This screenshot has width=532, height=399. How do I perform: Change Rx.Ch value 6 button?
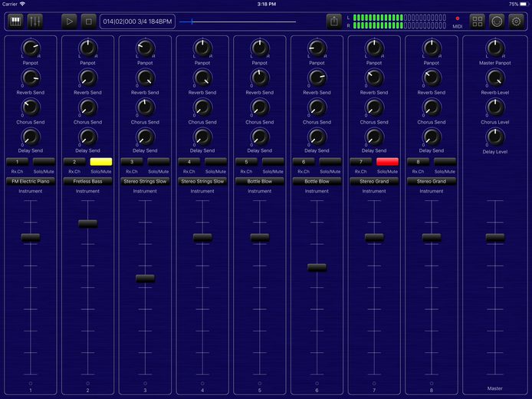(x=304, y=162)
